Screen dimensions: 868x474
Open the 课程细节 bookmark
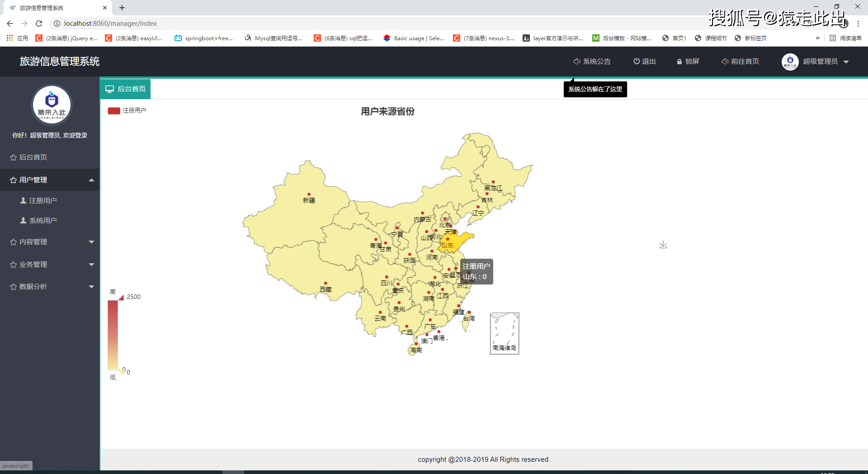click(711, 38)
